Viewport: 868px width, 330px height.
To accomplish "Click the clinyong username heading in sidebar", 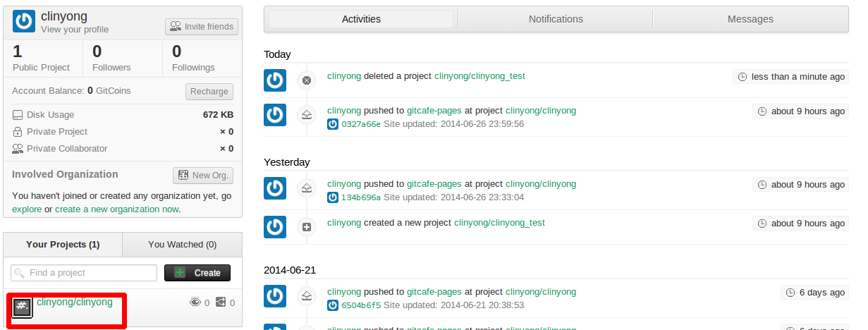I will coord(64,16).
